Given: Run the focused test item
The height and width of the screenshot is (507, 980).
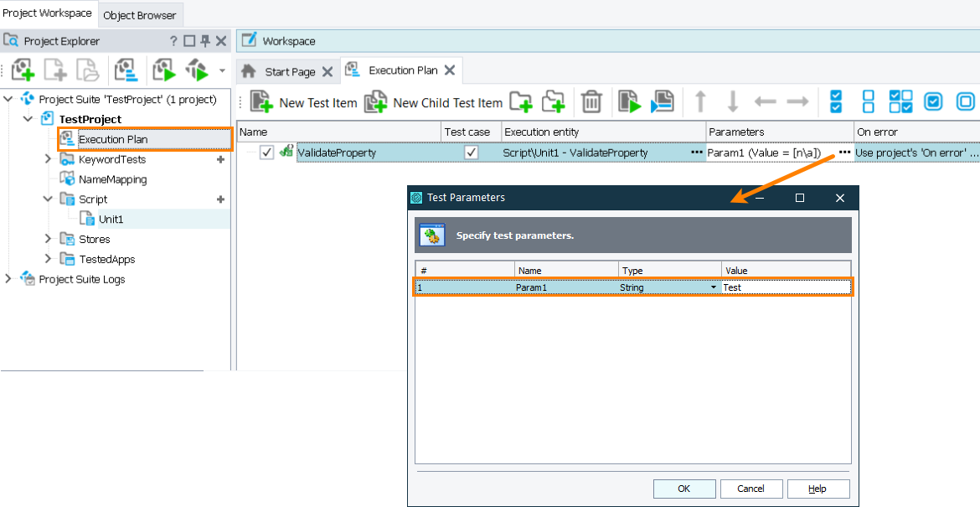Looking at the screenshot, I should tap(628, 101).
